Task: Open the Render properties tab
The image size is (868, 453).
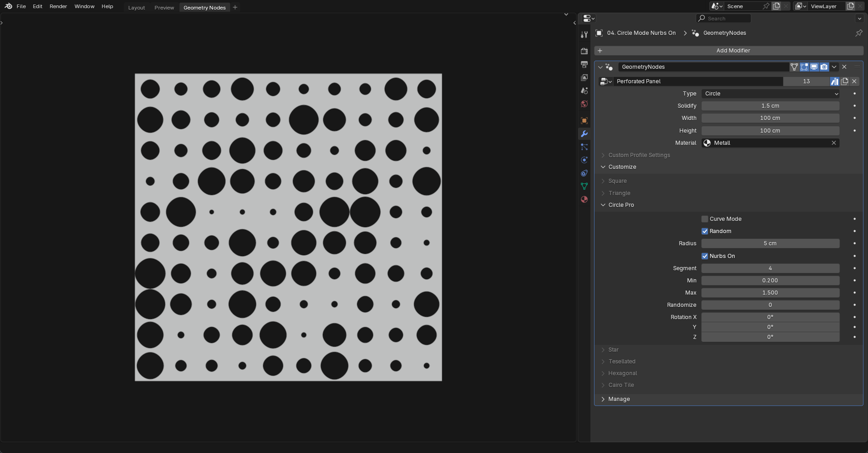Action: (584, 51)
